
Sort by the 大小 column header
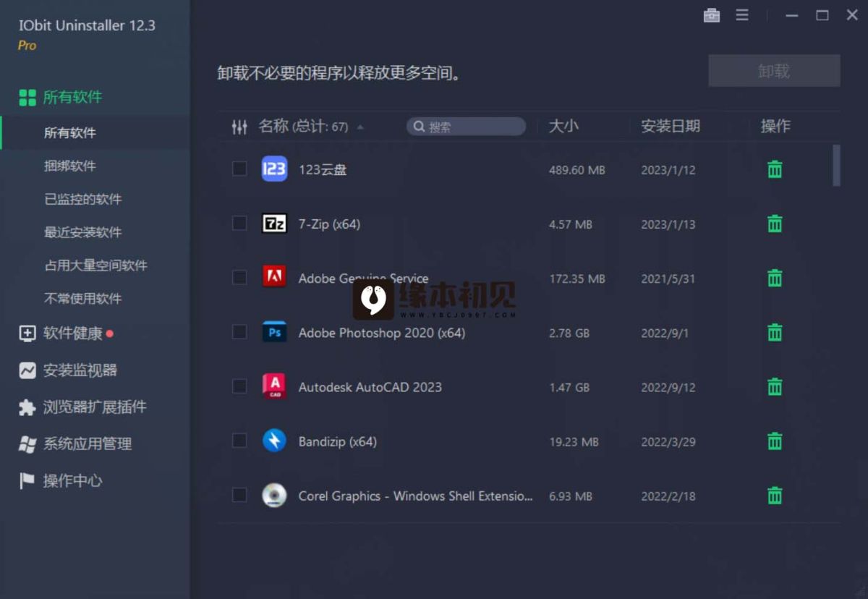[x=563, y=126]
